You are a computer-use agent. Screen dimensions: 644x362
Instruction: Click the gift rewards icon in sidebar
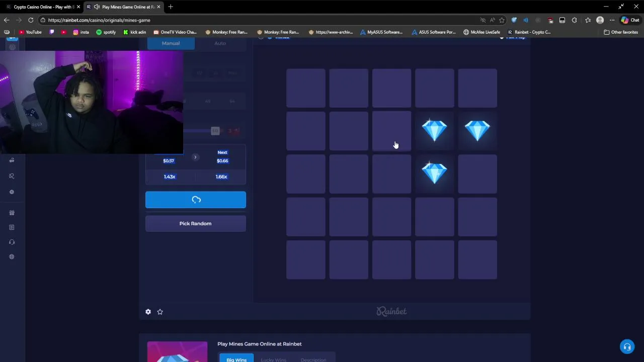12,213
